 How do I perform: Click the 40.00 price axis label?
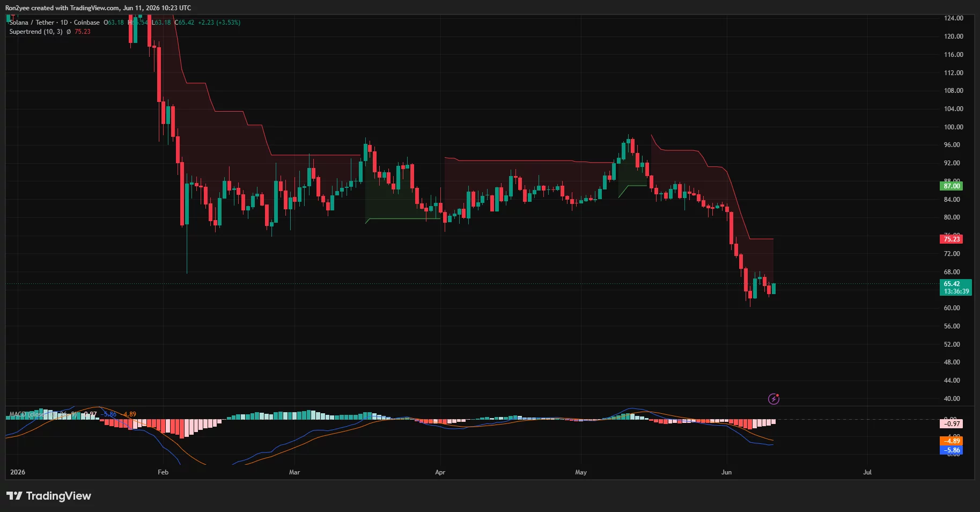click(x=952, y=399)
